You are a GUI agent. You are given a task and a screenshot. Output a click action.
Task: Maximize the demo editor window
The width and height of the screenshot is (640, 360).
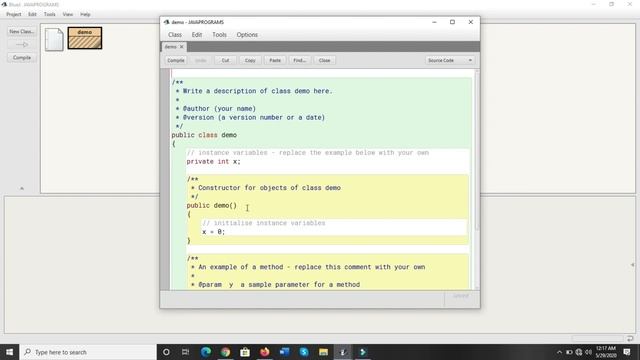452,22
